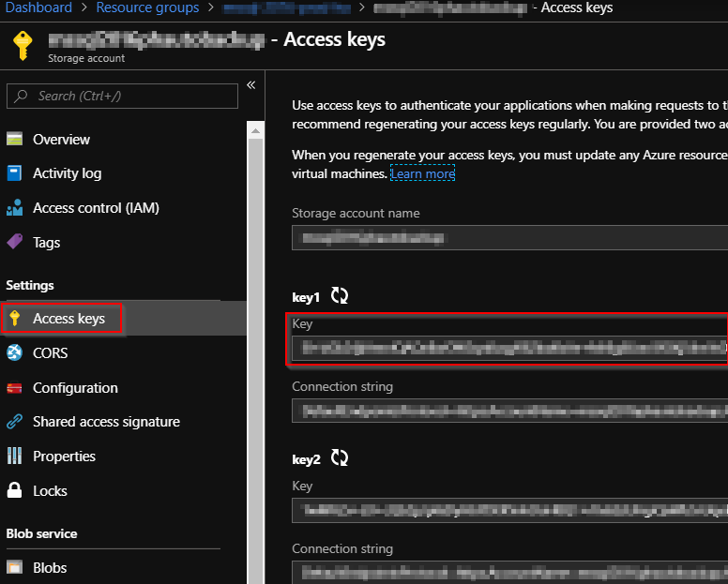Open the Overview icon in the menu
This screenshot has width=728, height=584.
(14, 139)
